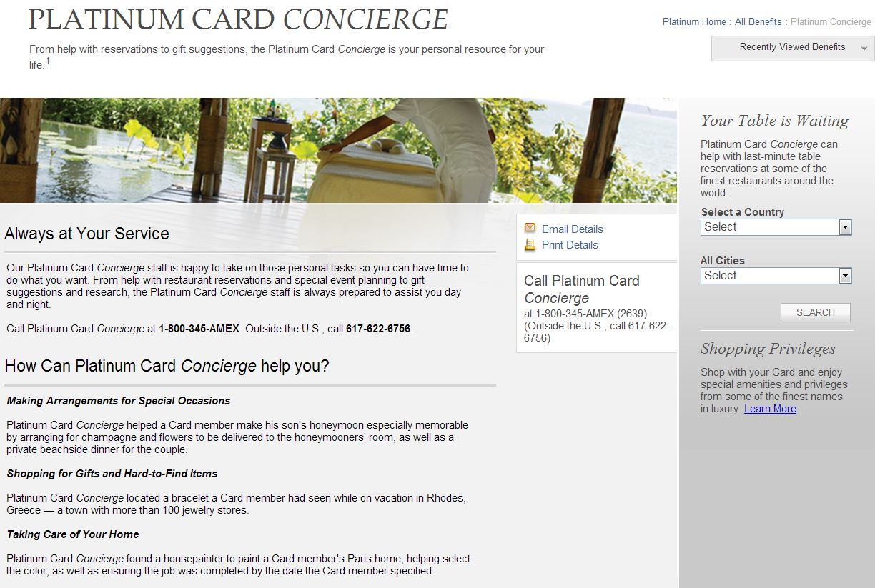Image resolution: width=875 pixels, height=588 pixels.
Task: Click the spa massage banner image
Action: pyautogui.click(x=338, y=151)
